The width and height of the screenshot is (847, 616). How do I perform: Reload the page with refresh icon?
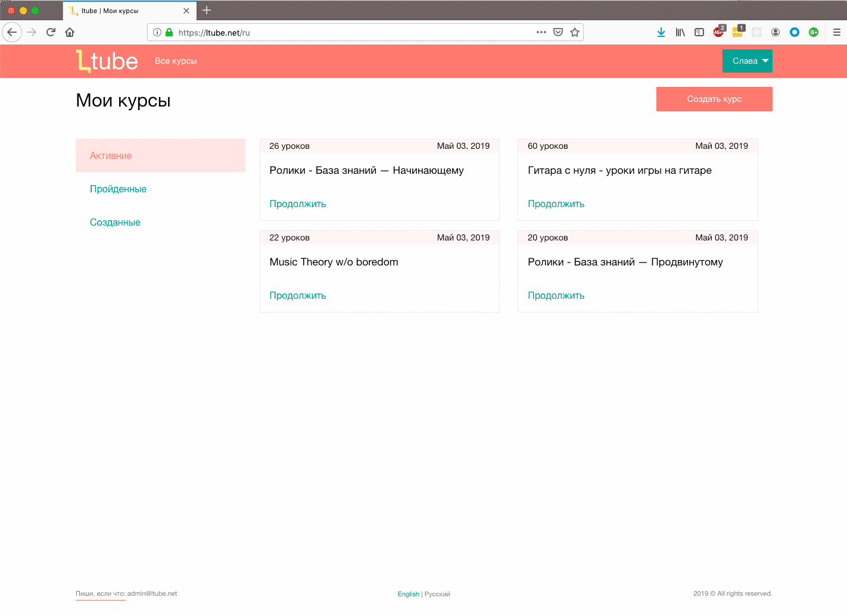51,32
